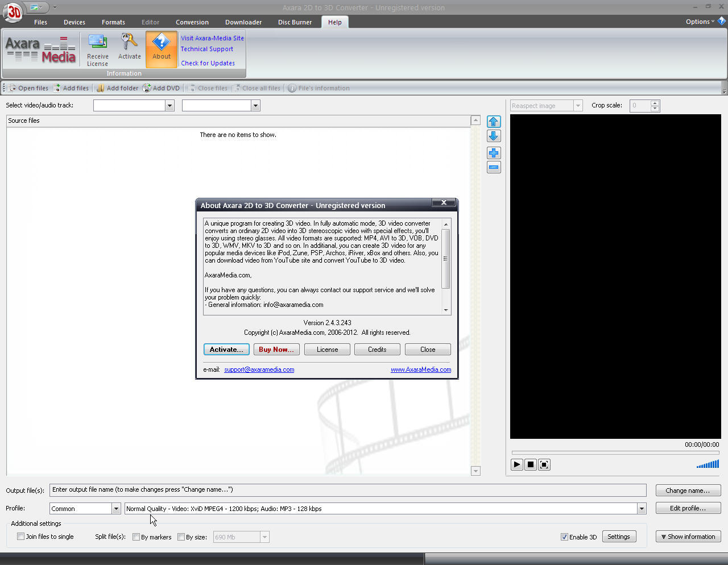Open the Downloader tab
Screen dimensions: 728x565
pyautogui.click(x=243, y=22)
